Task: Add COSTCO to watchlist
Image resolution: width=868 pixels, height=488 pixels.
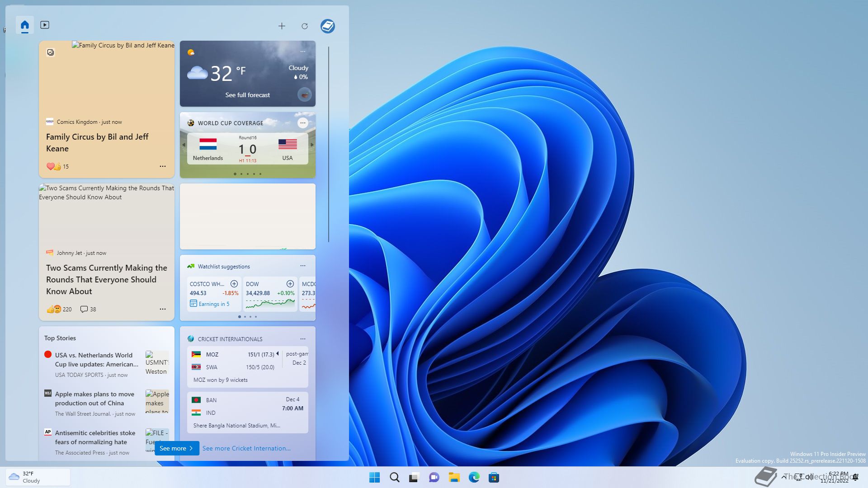Action: [234, 284]
